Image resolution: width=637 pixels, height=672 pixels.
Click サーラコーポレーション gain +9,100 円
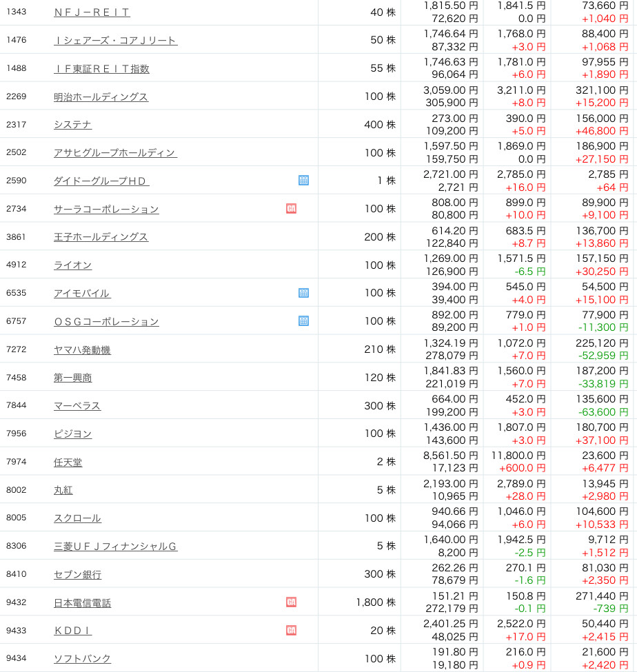coord(605,215)
